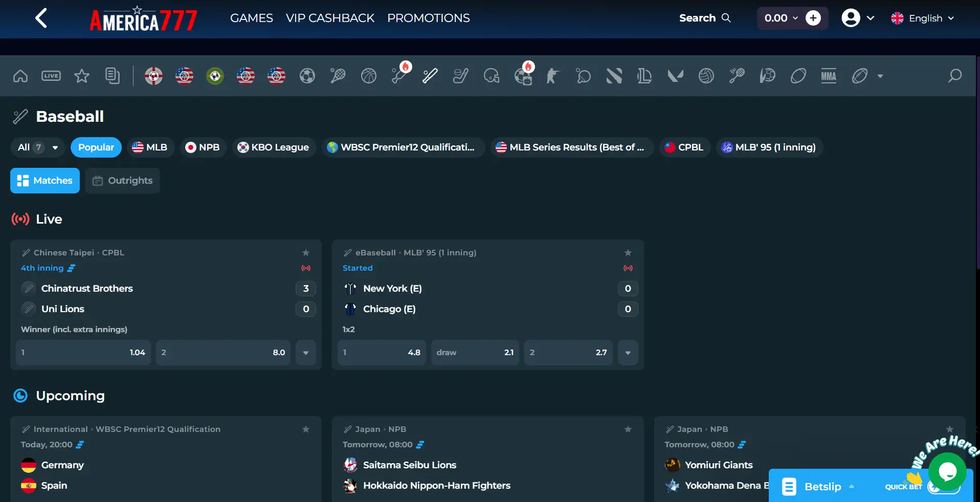Expand more sports with toolbar arrow
Screen dimensions: 980x502
coord(880,76)
